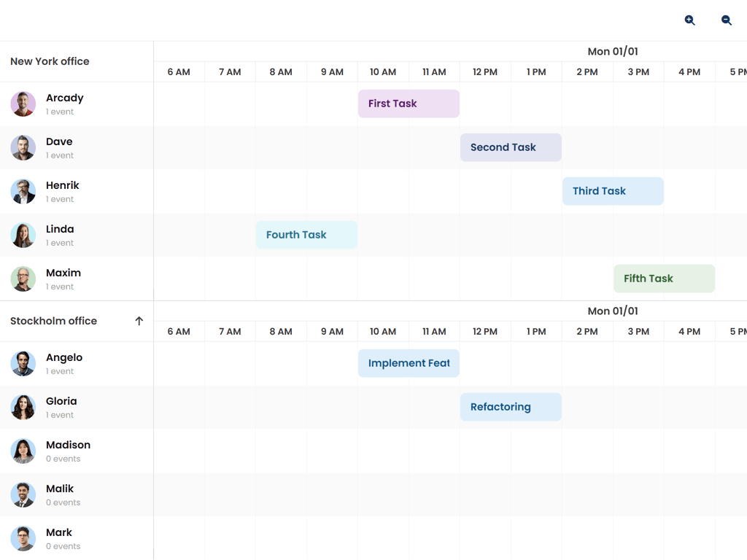Select Henrik's Third Task event

[613, 191]
